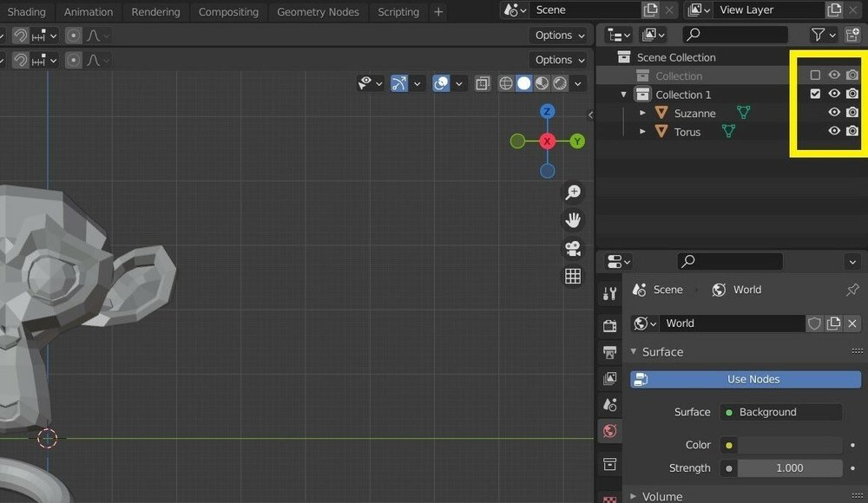
Task: Uncheck the Collection 1 checkbox
Action: [x=815, y=94]
